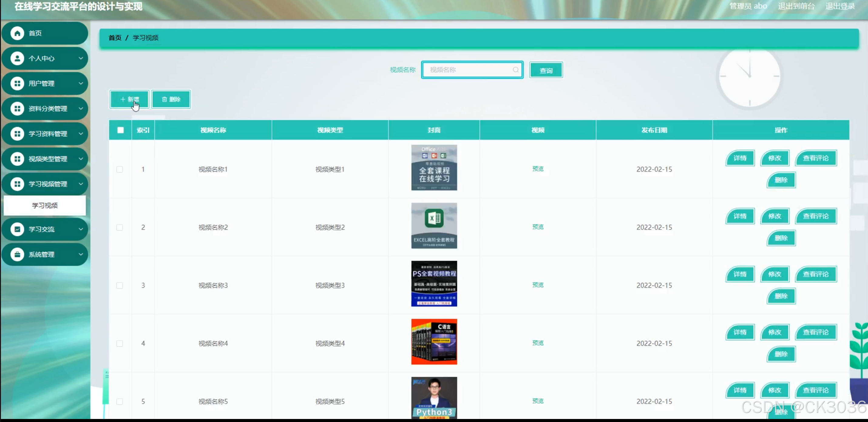
Task: Click the 查询 search button
Action: pos(546,70)
